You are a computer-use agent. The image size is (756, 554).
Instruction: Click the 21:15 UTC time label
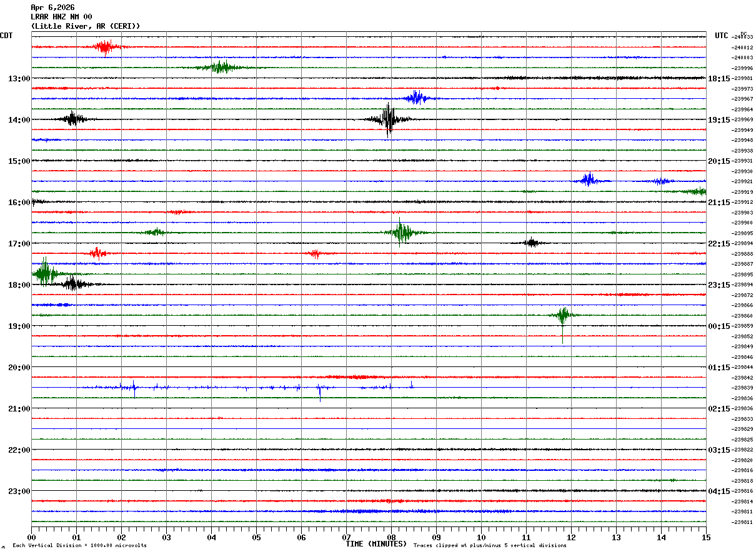coord(719,203)
